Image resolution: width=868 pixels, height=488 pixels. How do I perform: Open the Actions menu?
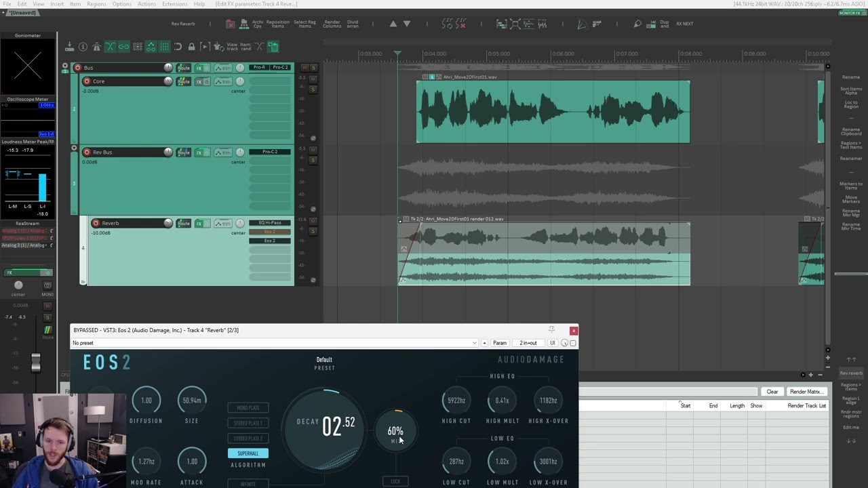(146, 4)
